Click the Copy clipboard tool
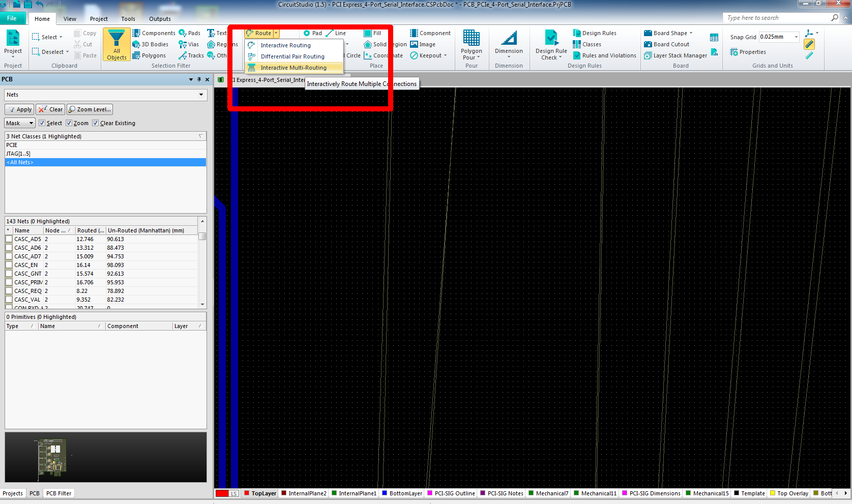 pyautogui.click(x=85, y=33)
